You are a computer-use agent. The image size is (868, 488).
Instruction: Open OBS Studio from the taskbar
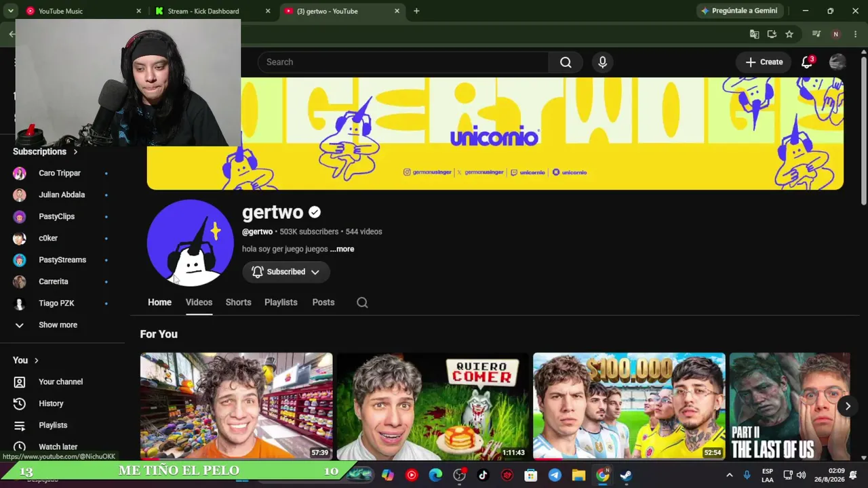coord(459,475)
